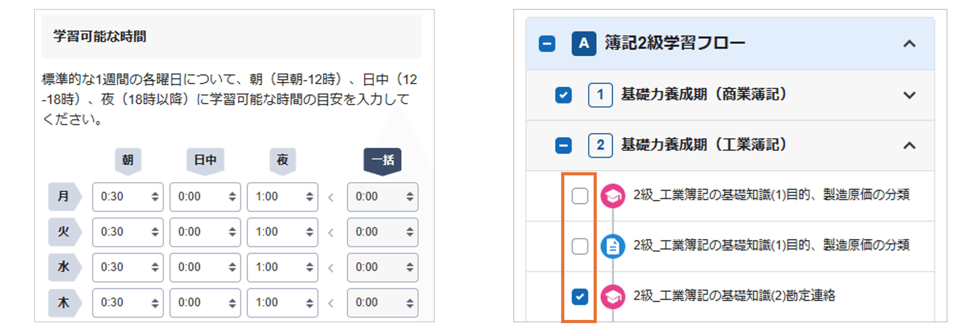Collapse the 基礎力養成期（工業簿記） section
This screenshot has height=333, width=980.
point(909,146)
